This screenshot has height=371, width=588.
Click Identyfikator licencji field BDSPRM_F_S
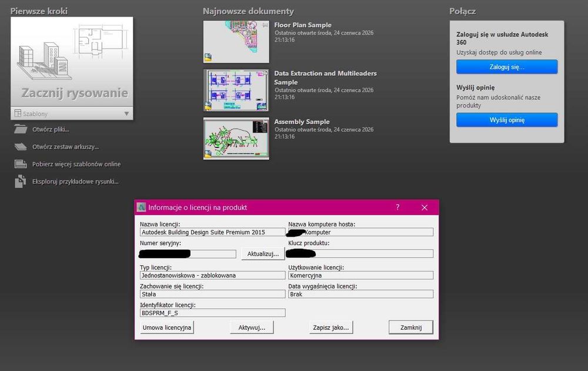point(212,313)
